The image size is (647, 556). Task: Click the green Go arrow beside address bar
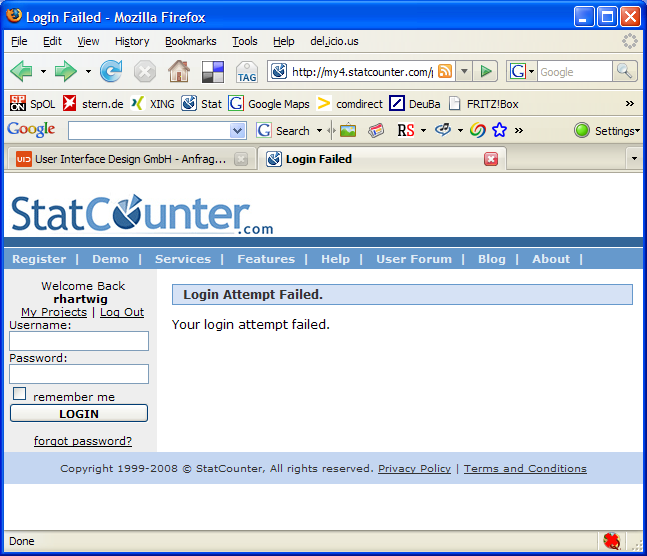point(486,72)
